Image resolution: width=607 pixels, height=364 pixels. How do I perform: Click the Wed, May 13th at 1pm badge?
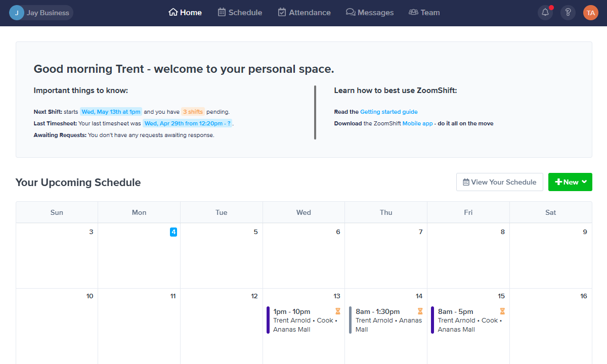tap(111, 112)
